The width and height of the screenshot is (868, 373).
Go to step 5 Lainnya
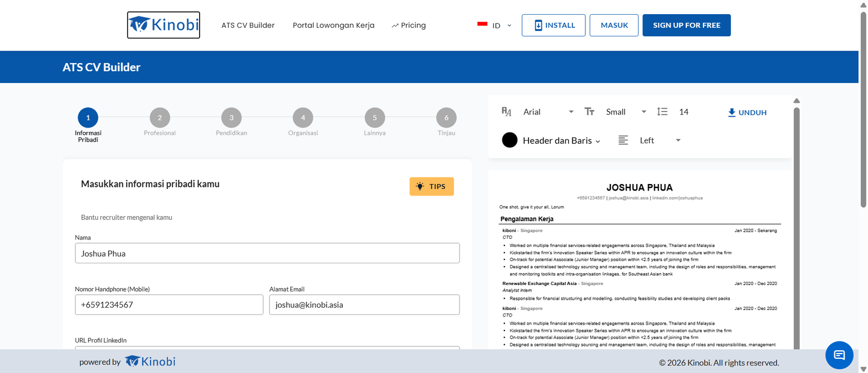pyautogui.click(x=375, y=118)
